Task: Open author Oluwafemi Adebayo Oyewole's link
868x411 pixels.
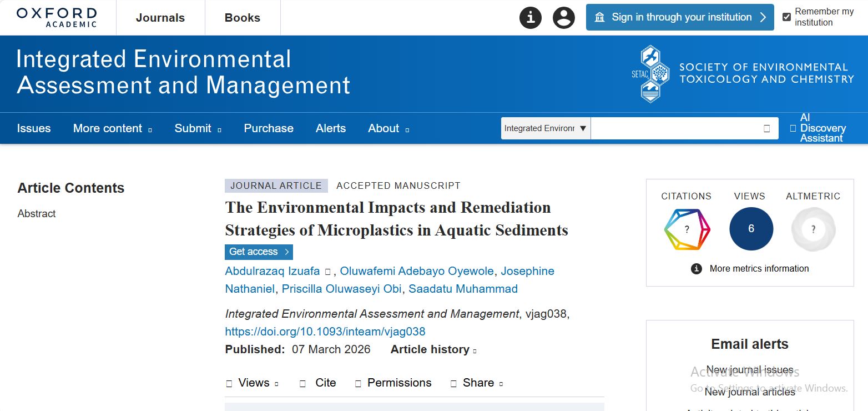Action: (416, 271)
